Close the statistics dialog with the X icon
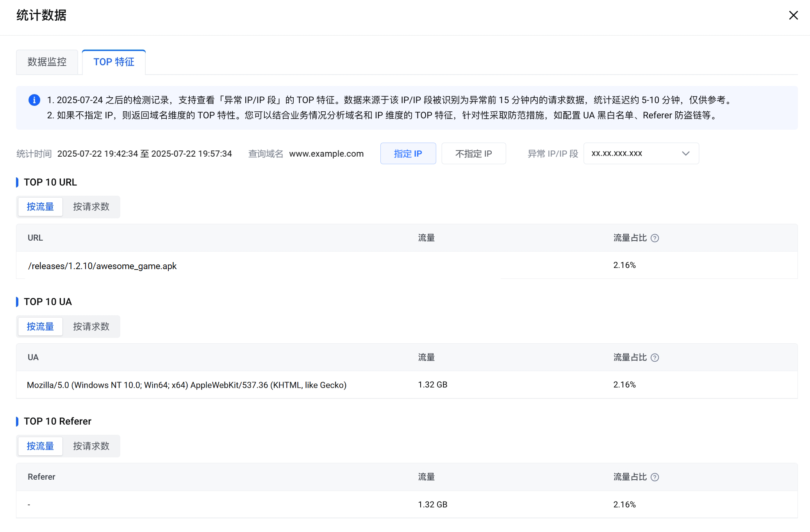Viewport: 810px width, 532px height. tap(793, 15)
